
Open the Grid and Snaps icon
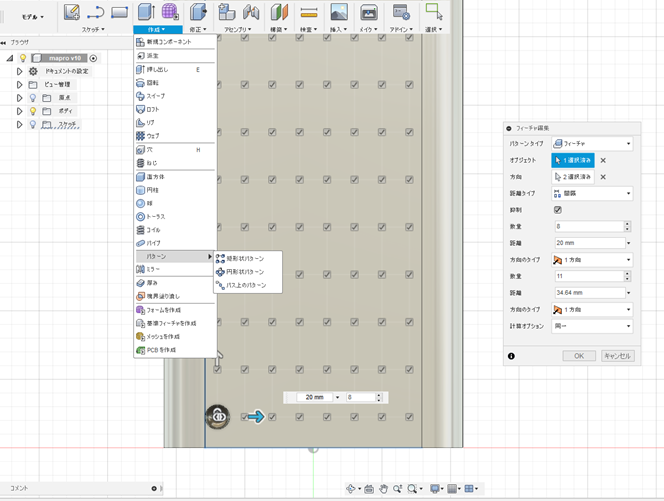(452, 489)
